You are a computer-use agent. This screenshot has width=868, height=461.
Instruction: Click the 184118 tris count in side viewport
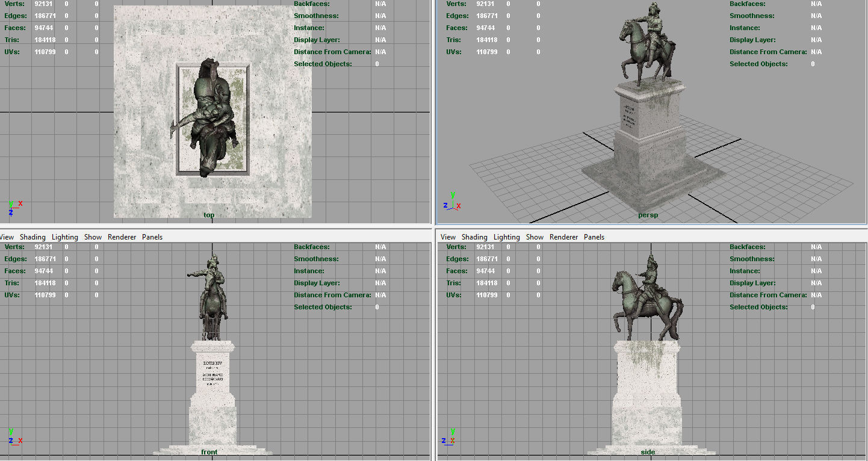487,283
